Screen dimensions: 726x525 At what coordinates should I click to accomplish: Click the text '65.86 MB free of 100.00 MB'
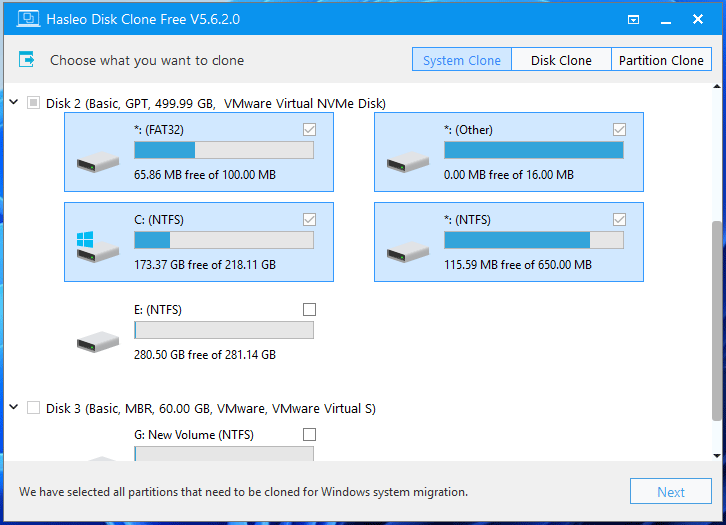205,175
